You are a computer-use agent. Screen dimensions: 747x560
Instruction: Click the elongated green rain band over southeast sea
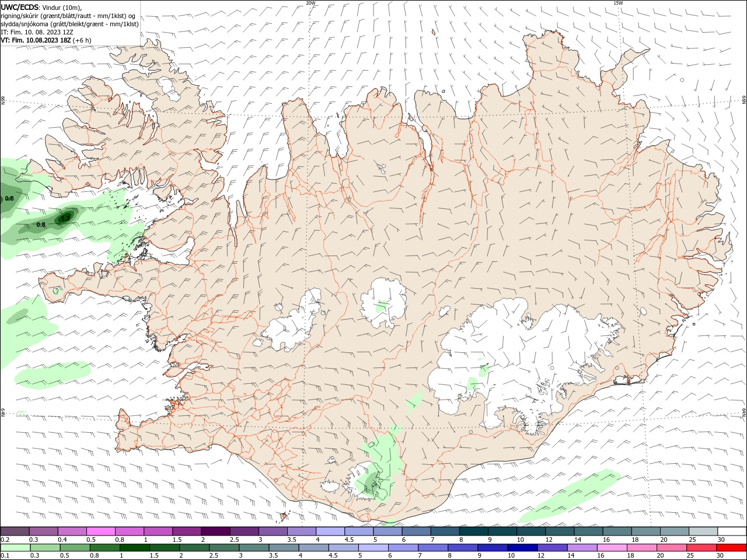tap(570, 495)
